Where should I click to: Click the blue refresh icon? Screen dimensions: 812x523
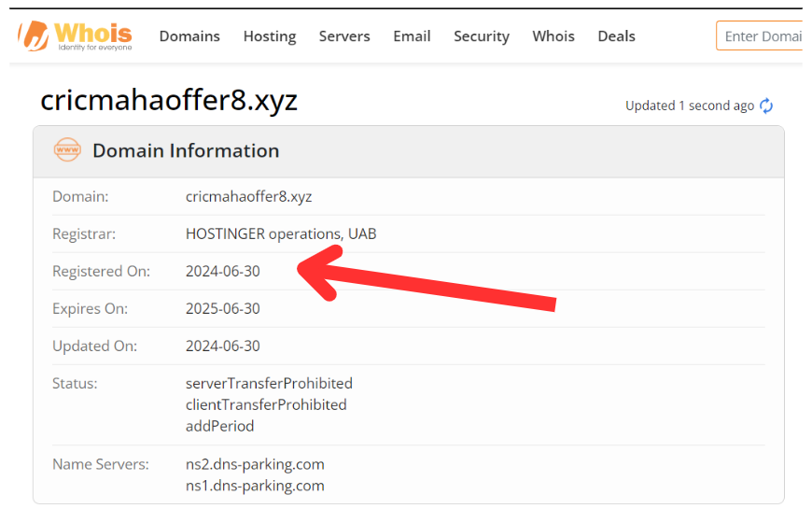pos(766,106)
